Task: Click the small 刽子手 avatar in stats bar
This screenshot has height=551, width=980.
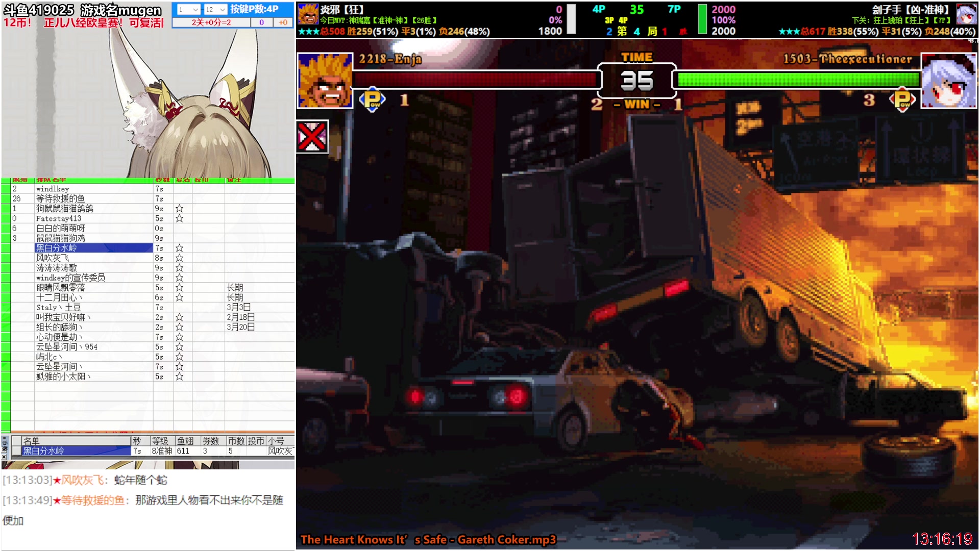Action: coord(966,14)
